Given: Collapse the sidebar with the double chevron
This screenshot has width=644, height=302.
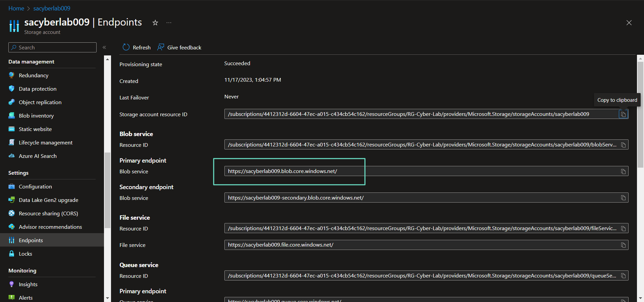Looking at the screenshot, I should coord(104,47).
